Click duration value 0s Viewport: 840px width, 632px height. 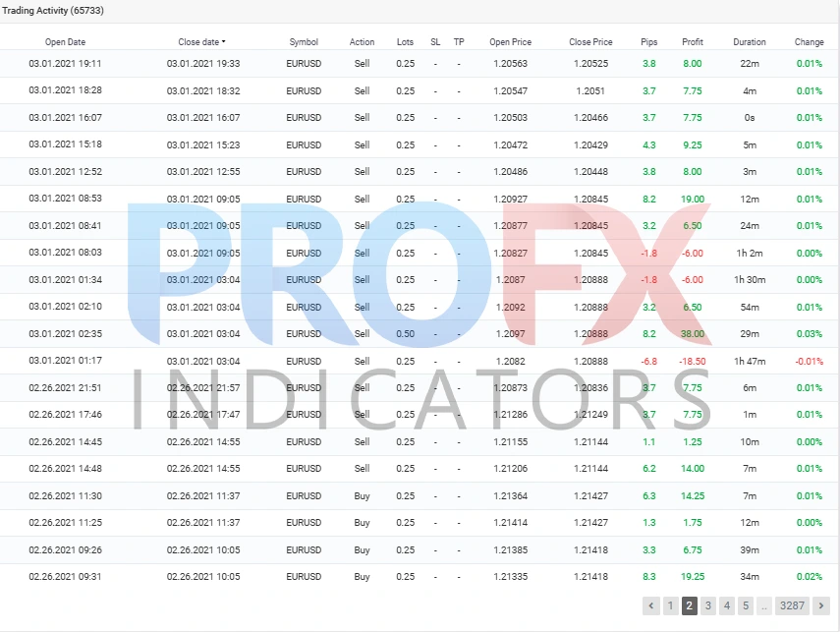tap(750, 117)
